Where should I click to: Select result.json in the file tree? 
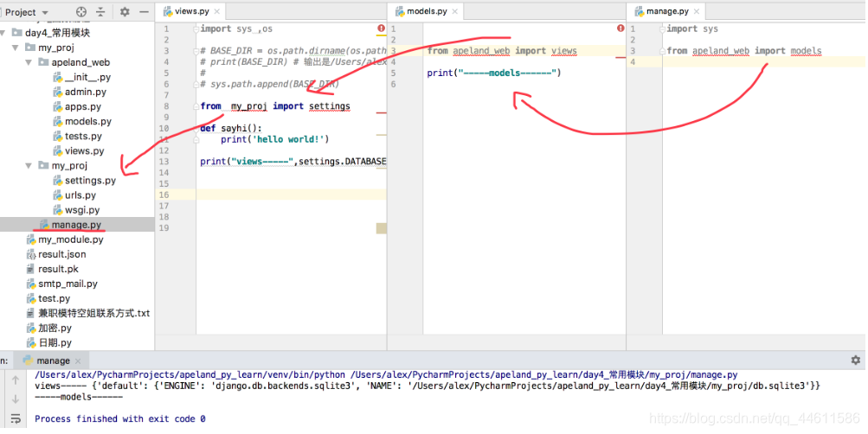coord(61,254)
